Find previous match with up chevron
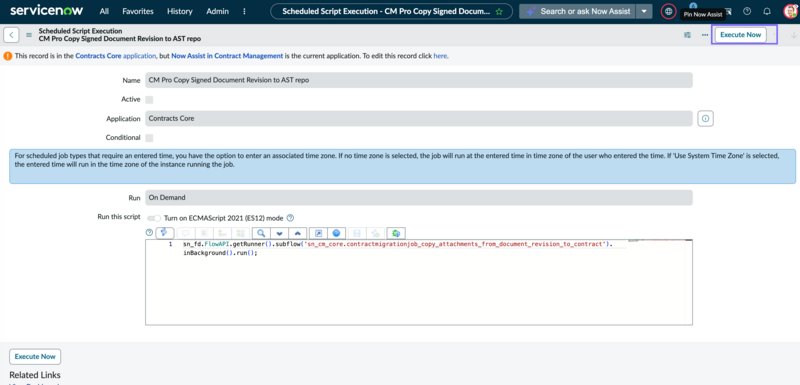This screenshot has height=385, width=800. [297, 233]
